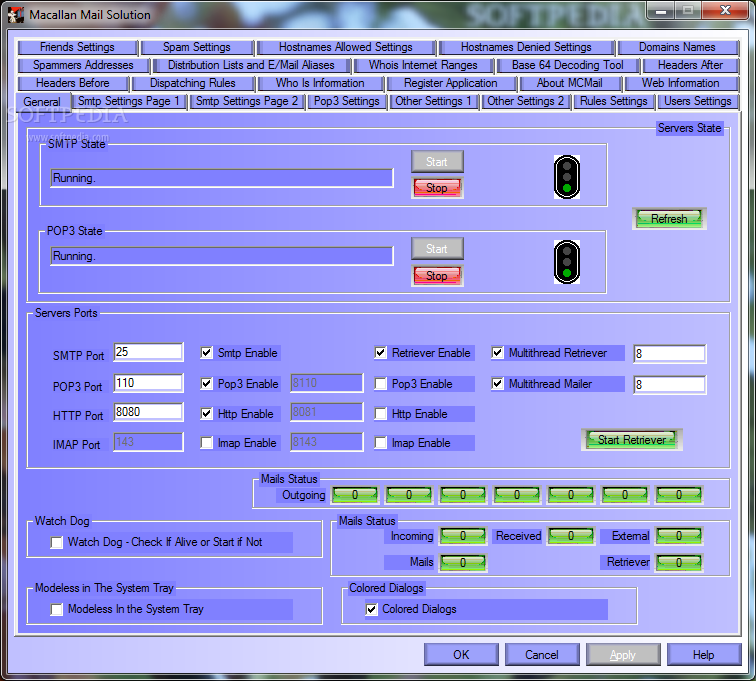Click the SMTP traffic light status icon

point(567,177)
